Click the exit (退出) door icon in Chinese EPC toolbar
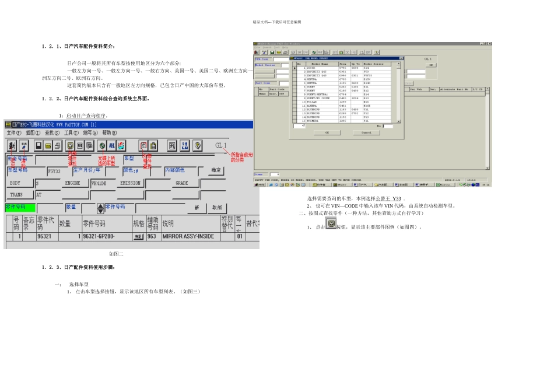The height and width of the screenshot is (392, 554). pyautogui.click(x=12, y=146)
